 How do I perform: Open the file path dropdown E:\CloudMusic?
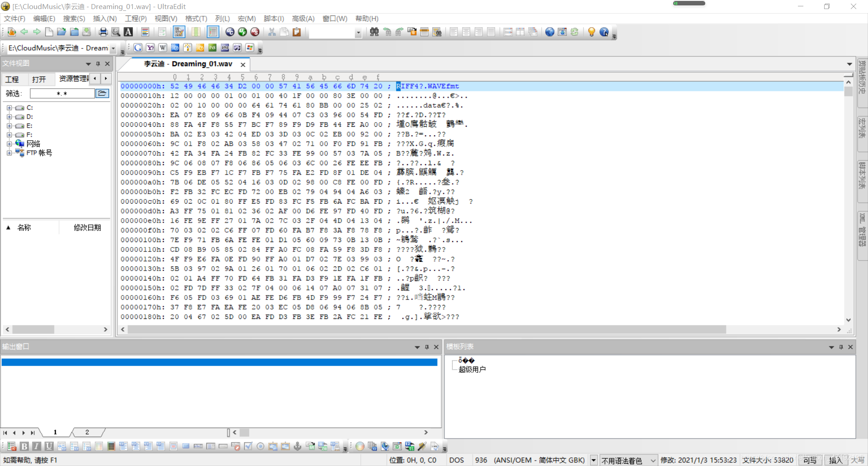[113, 48]
